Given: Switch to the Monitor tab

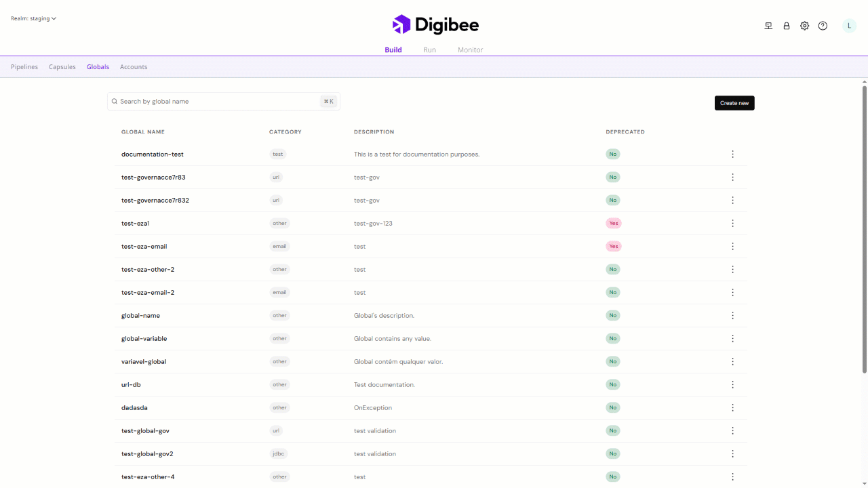Looking at the screenshot, I should tap(470, 50).
